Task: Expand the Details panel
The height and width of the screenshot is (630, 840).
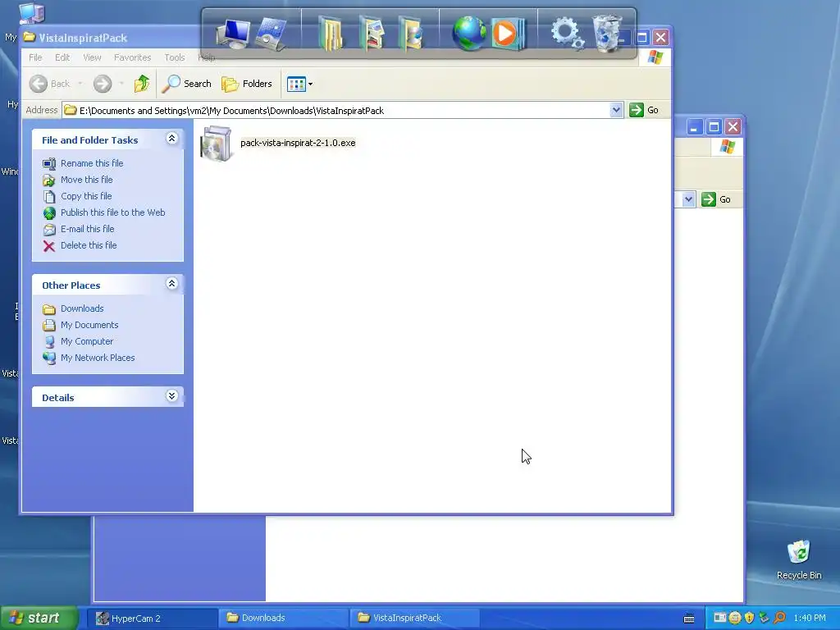Action: (x=172, y=396)
